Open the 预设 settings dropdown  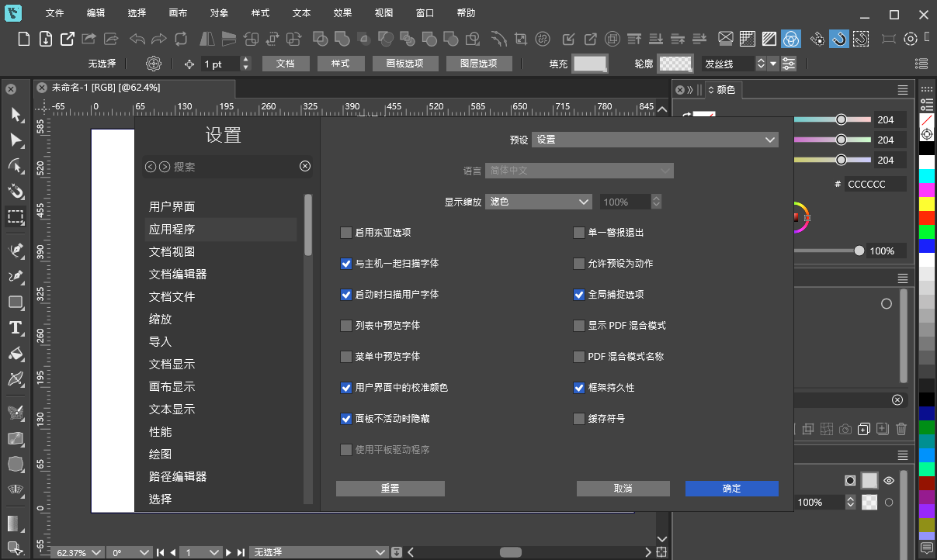point(654,140)
